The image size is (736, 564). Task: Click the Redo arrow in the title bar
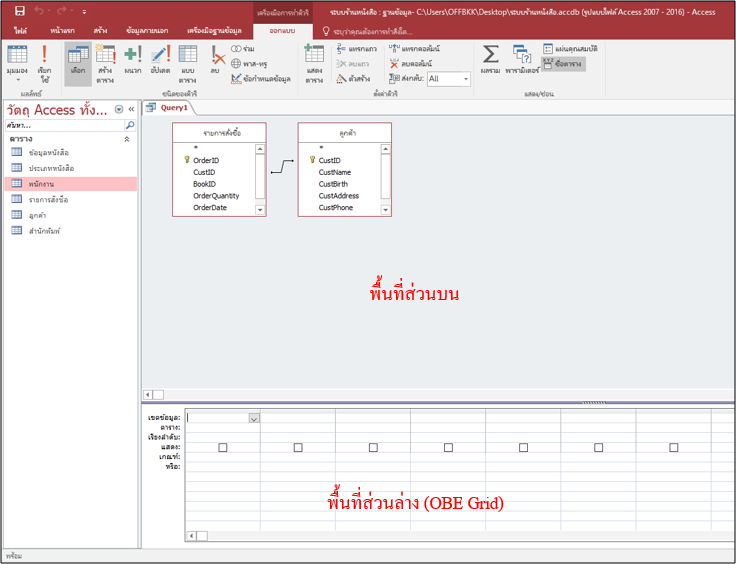(x=62, y=11)
